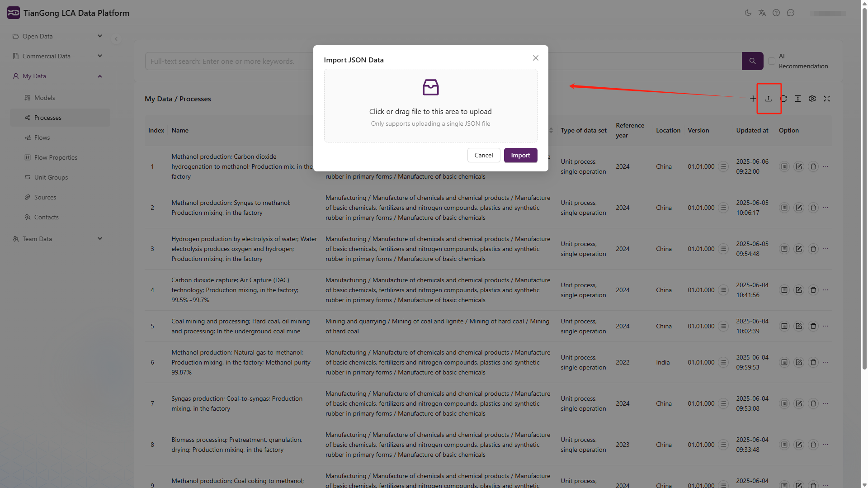Screen dimensions: 868x488
Task: Expand the Commercial Data section
Action: click(x=57, y=56)
